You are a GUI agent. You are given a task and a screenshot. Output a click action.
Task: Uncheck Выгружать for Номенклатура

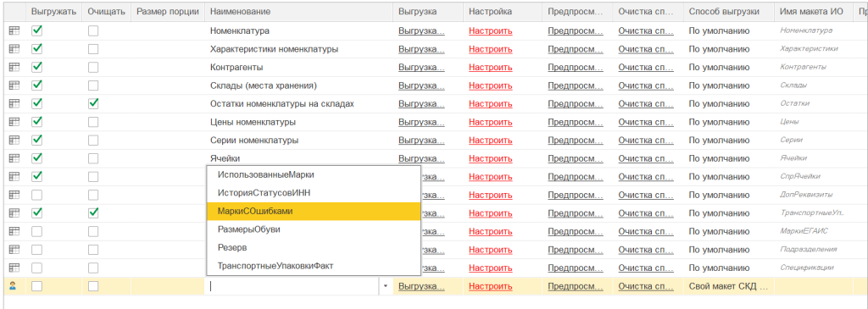[37, 31]
